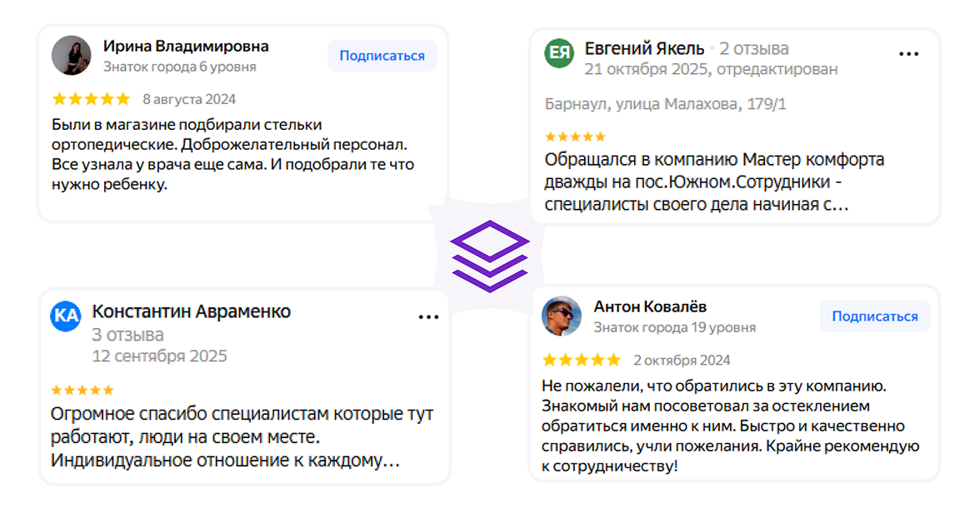Open Константин Авраменко's profile name
Screen dimensions: 980x513
pyautogui.click(x=191, y=311)
